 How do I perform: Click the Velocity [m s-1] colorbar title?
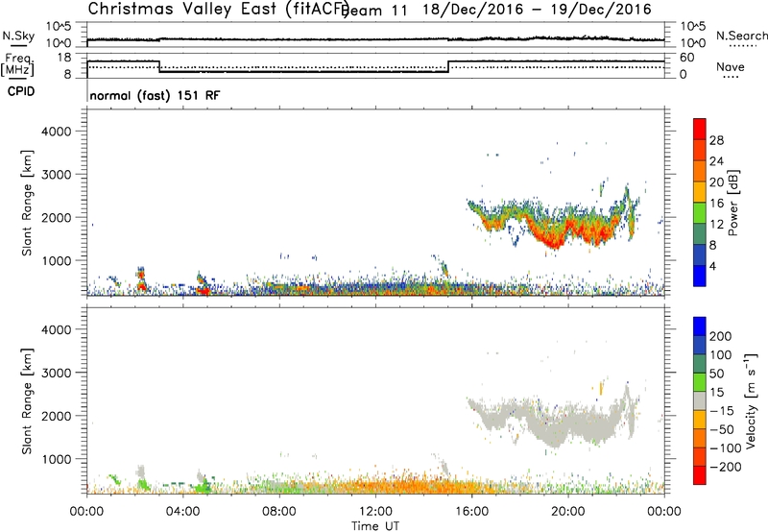tap(751, 400)
